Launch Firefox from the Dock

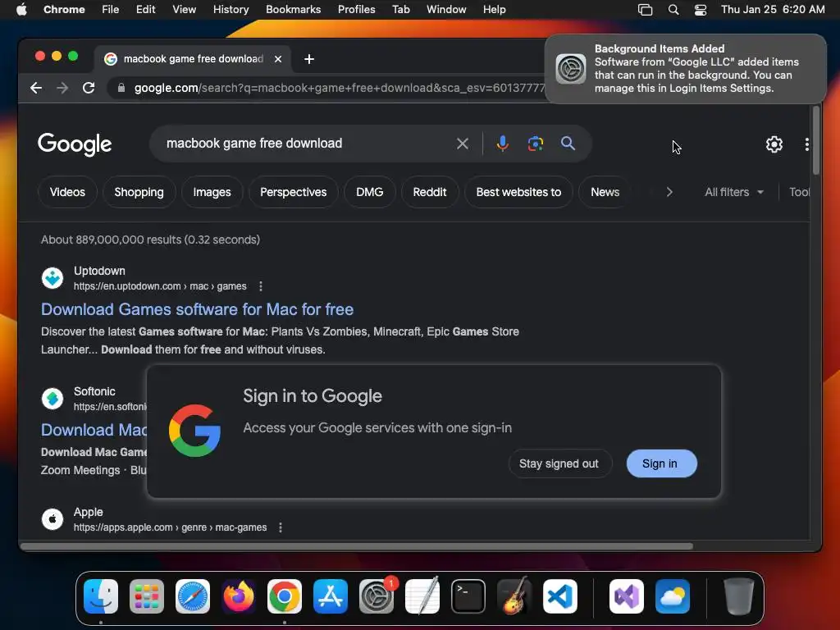[239, 596]
